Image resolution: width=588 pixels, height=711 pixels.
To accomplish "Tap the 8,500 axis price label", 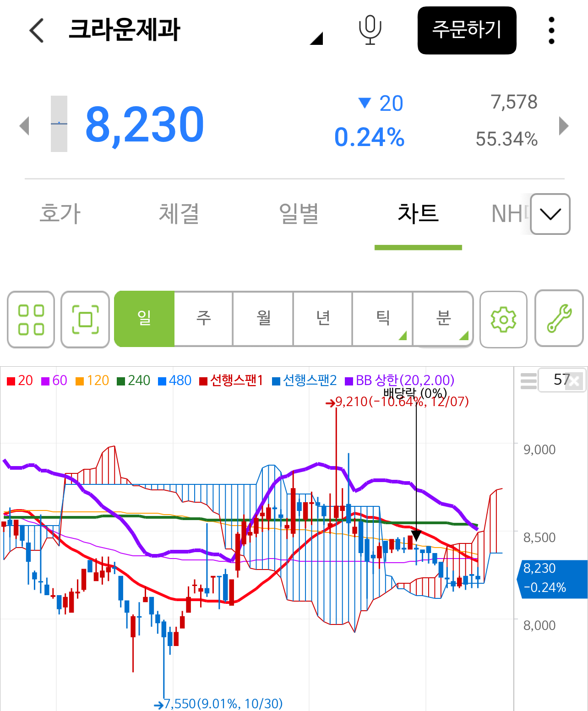I will point(539,537).
